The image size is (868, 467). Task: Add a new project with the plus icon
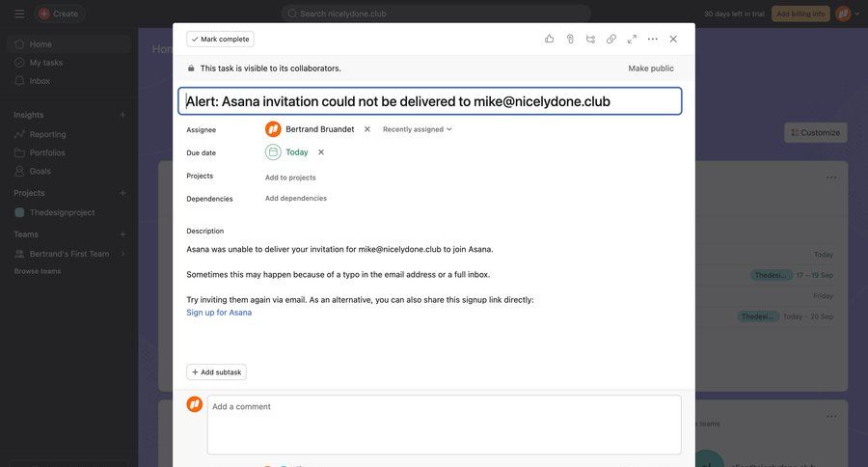[x=122, y=193]
